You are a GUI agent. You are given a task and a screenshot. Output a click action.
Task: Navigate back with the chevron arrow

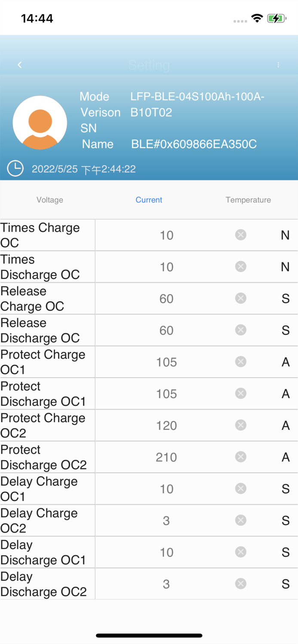coord(19,65)
